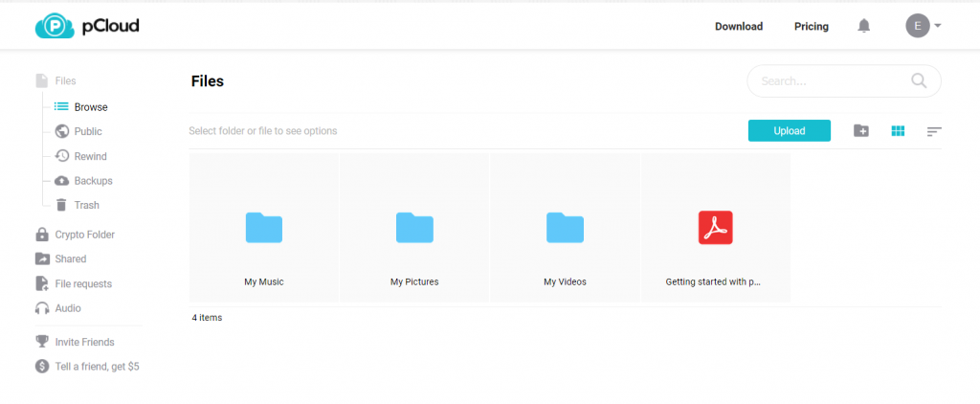Click the Getting started with p... file name

[x=713, y=282]
